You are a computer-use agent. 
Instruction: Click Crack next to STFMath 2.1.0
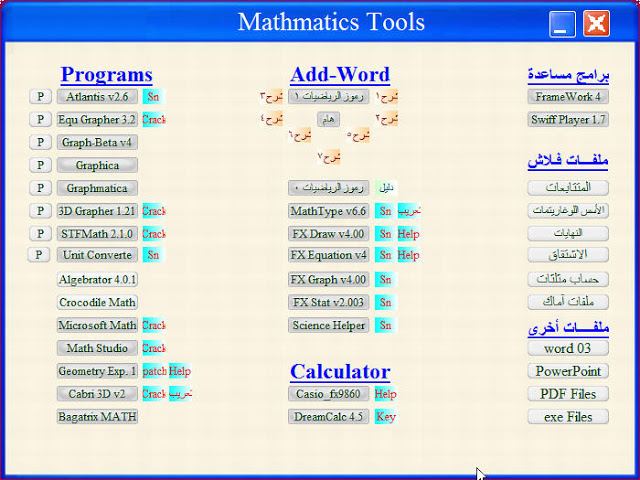154,234
